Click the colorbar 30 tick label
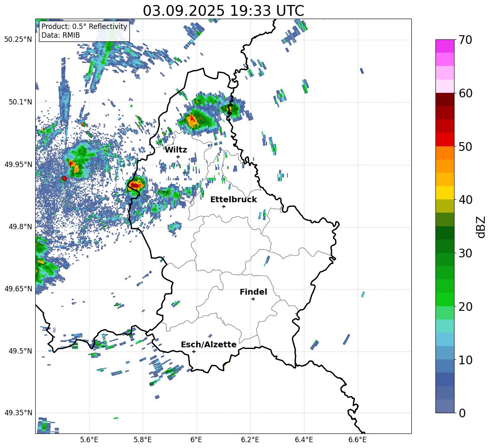Image resolution: width=491 pixels, height=448 pixels. tap(466, 253)
